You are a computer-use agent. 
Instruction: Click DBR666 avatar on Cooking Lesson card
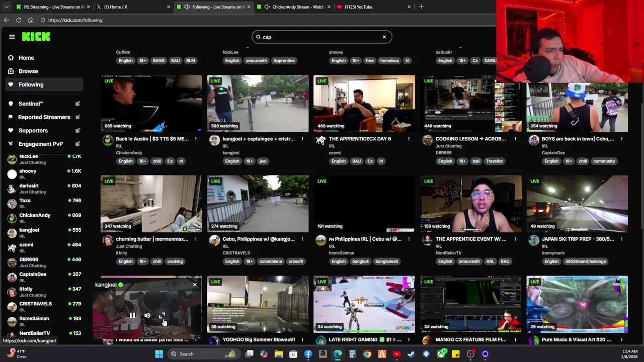tap(427, 140)
